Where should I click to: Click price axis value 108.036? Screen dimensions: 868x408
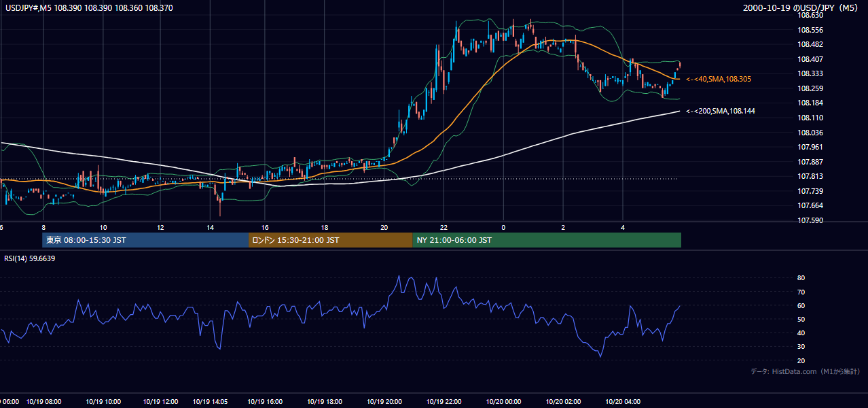810,133
